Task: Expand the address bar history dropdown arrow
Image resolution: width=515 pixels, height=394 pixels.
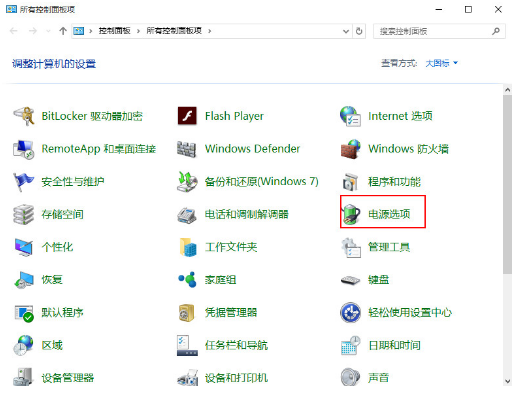Action: 346,31
